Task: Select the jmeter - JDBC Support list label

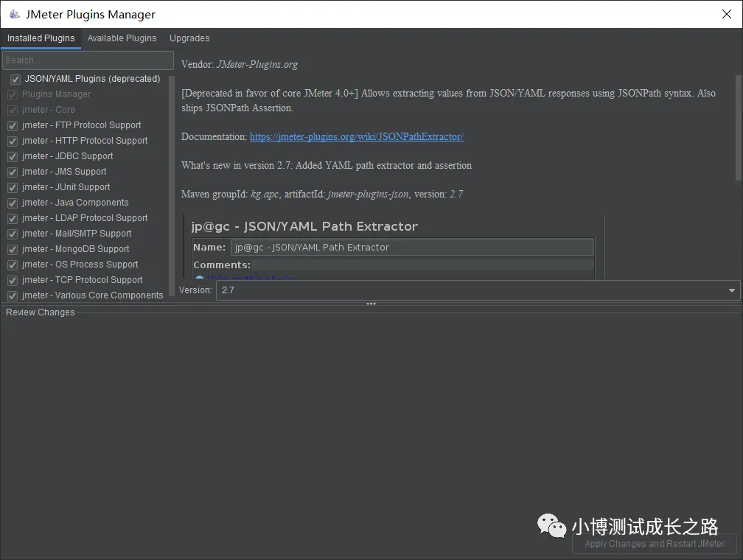Action: (67, 156)
